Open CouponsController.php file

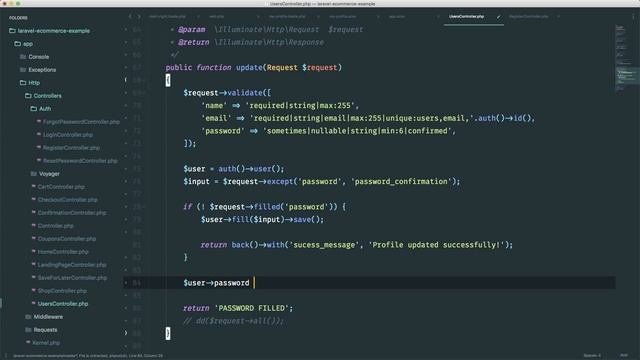[67, 239]
